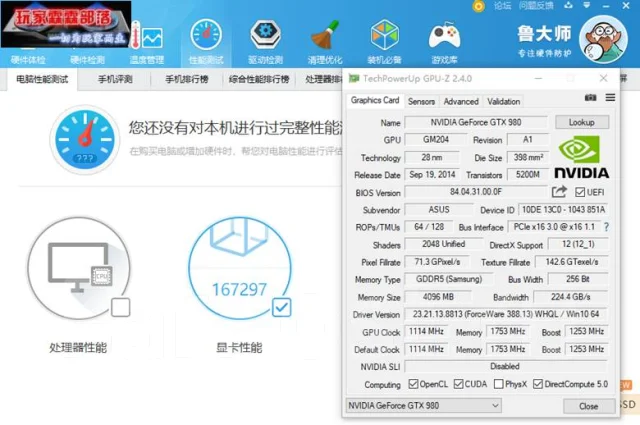Image resolution: width=640 pixels, height=425 pixels.
Task: Select 综合性能排行榜 tab
Action: [x=259, y=79]
